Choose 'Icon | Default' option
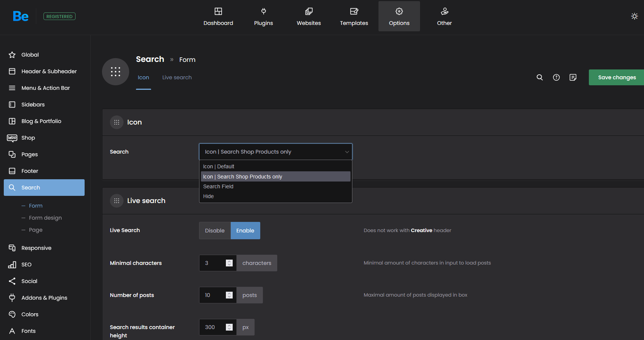Screen dimensions: 644x340 (x=276, y=166)
